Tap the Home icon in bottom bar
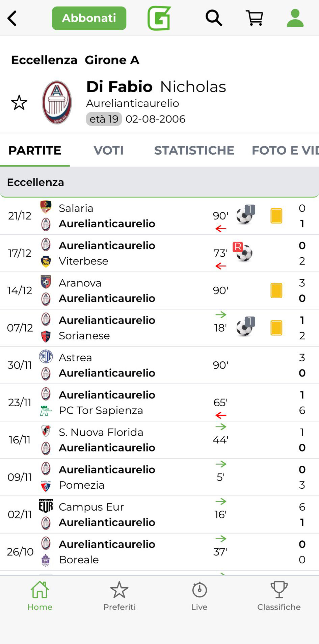The width and height of the screenshot is (319, 644). [x=40, y=596]
